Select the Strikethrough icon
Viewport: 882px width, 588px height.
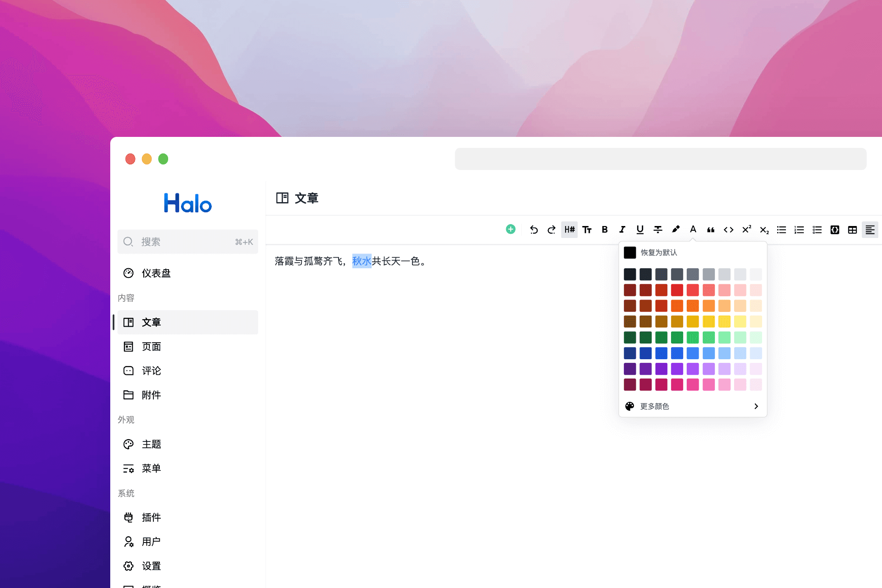[x=658, y=230]
